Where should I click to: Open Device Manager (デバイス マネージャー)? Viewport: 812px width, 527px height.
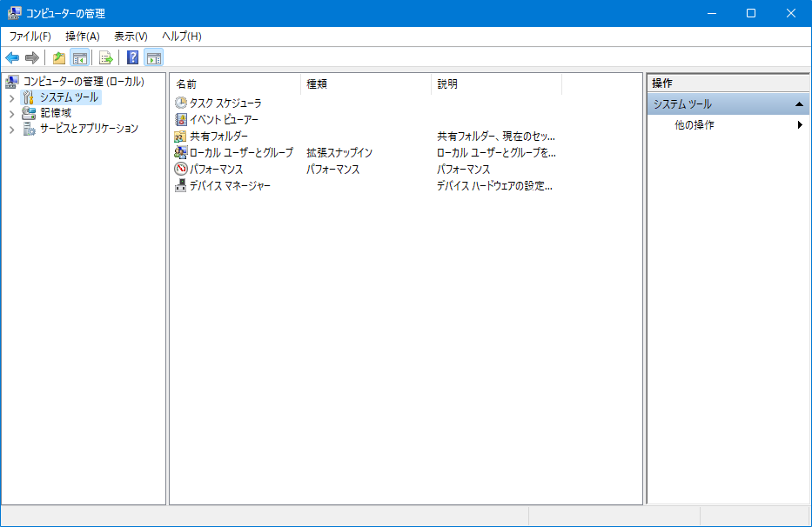[x=225, y=185]
